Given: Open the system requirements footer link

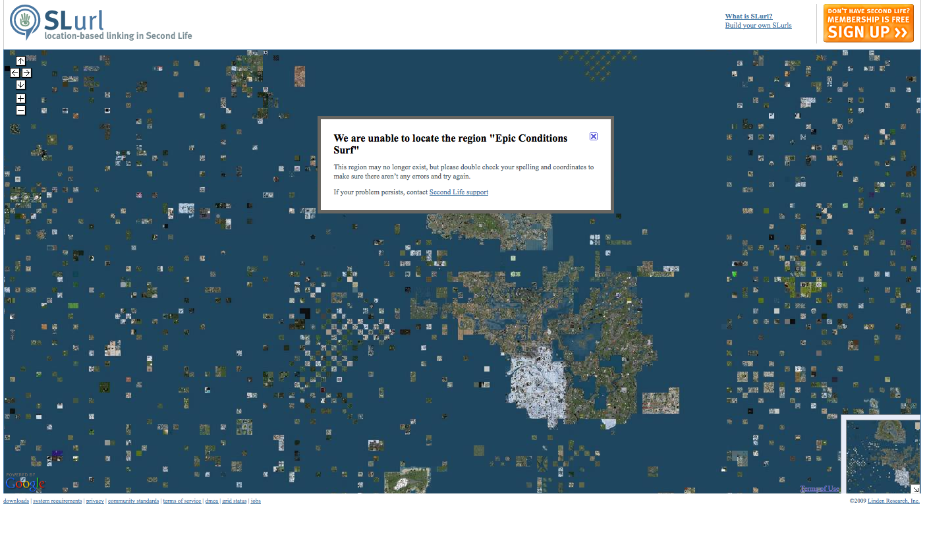Looking at the screenshot, I should click(57, 501).
